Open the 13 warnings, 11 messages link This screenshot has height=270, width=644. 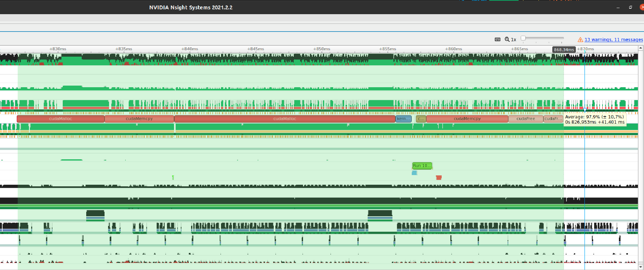613,40
